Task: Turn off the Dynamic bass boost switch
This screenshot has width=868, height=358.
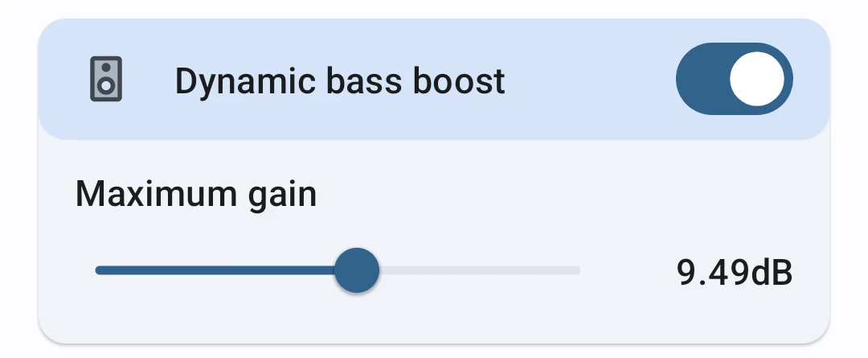Action: point(734,79)
